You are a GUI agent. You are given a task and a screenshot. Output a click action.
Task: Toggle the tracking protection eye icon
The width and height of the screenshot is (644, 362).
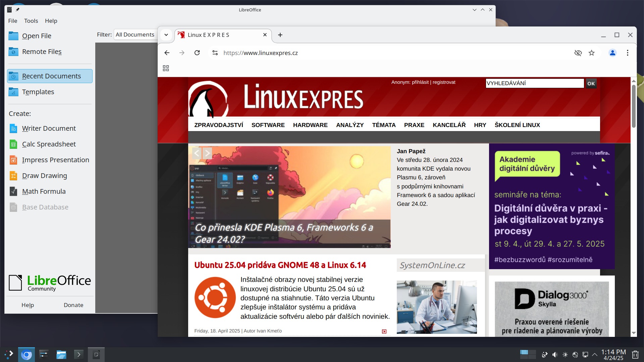tap(578, 53)
